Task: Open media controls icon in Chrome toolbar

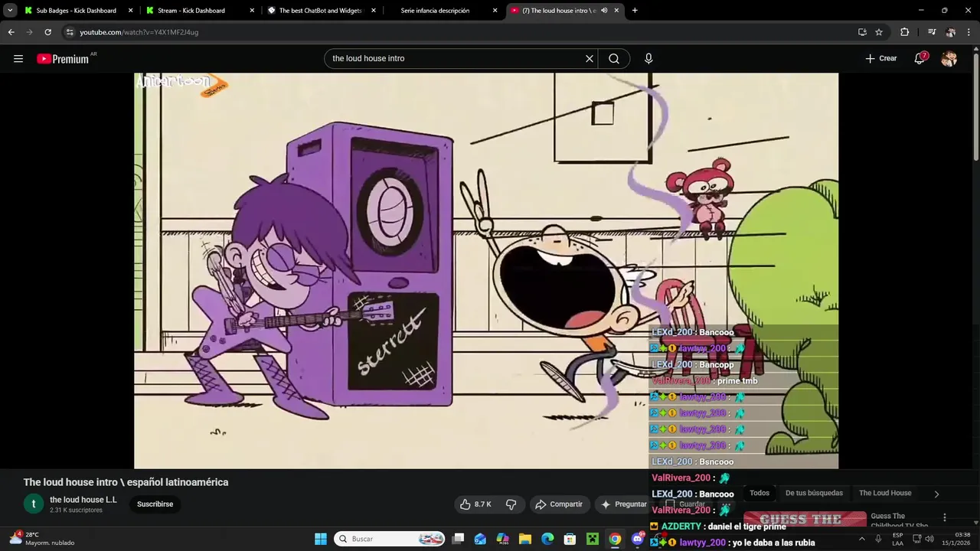Action: pyautogui.click(x=932, y=32)
